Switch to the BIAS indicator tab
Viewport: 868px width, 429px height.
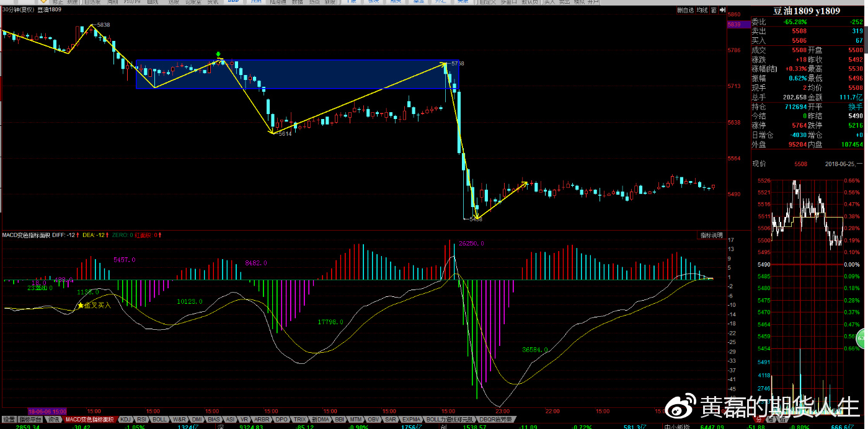pyautogui.click(x=214, y=420)
